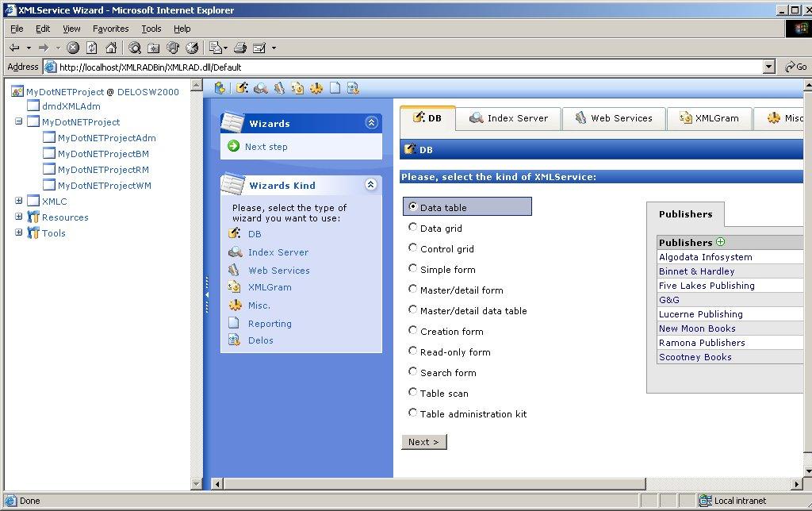
Task: Choose the Master/detail form option
Action: [412, 290]
